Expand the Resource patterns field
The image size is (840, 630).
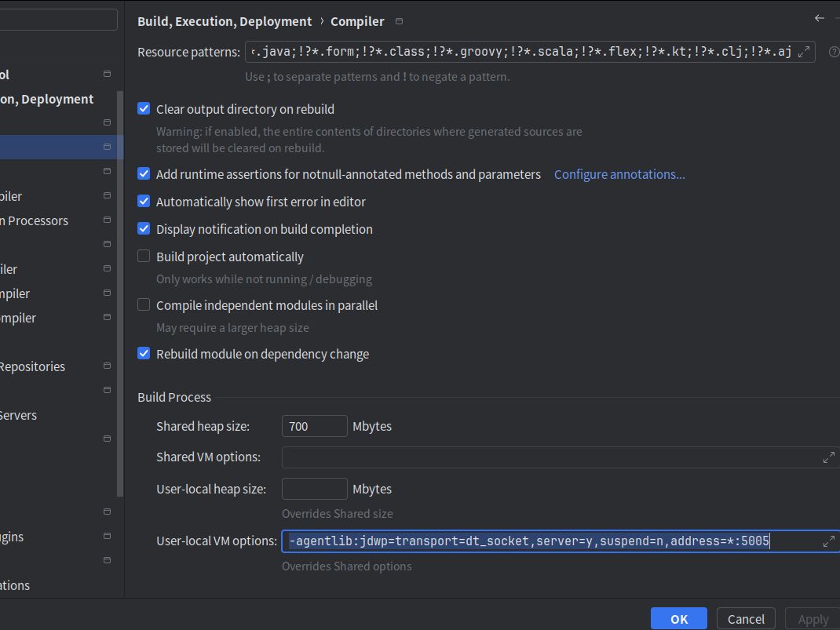point(804,53)
